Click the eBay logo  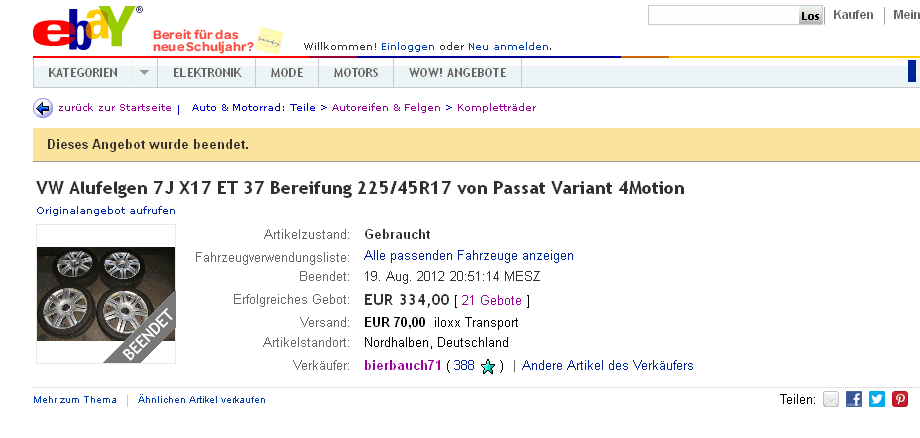point(87,28)
